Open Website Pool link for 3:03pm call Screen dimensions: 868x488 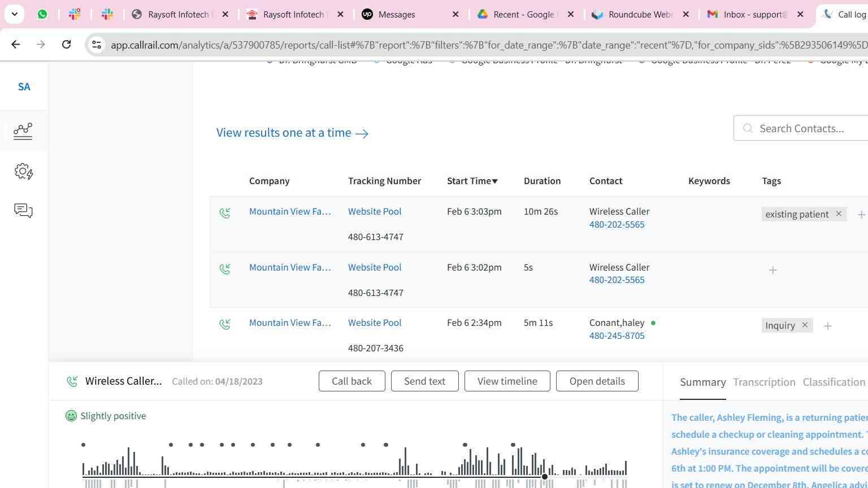coord(375,211)
